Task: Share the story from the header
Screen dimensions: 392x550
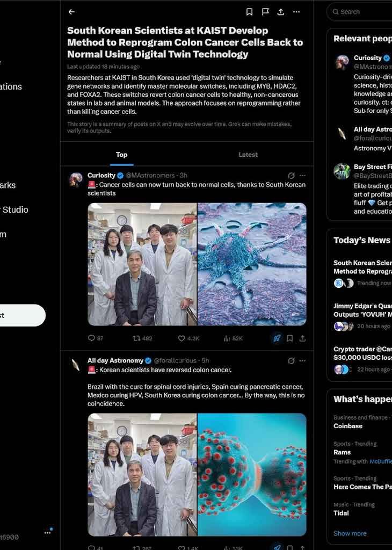Action: tap(281, 12)
